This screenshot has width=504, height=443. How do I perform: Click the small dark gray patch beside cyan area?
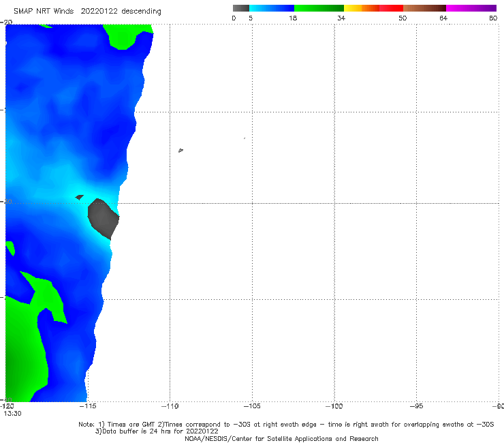[x=80, y=197]
